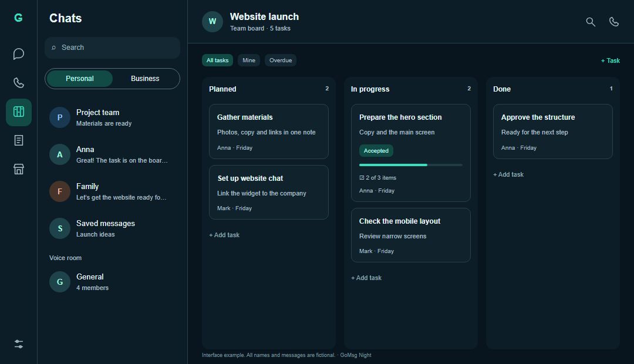Open the Project team chat
This screenshot has width=634, height=364.
coord(112,117)
